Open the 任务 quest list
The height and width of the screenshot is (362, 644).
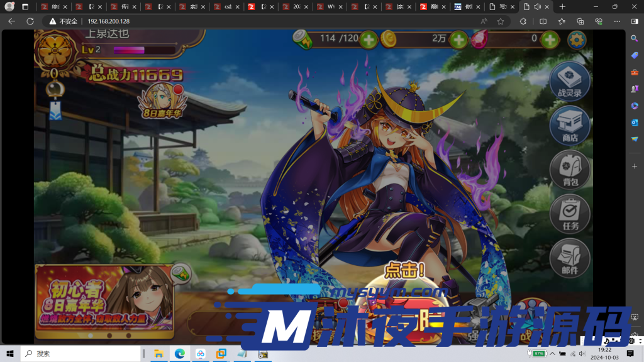570,214
